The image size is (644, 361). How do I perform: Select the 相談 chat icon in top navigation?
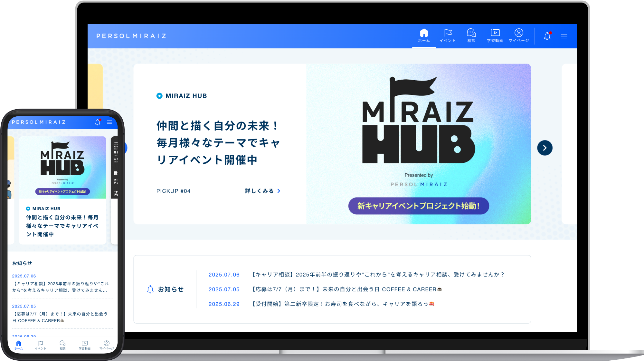(471, 35)
